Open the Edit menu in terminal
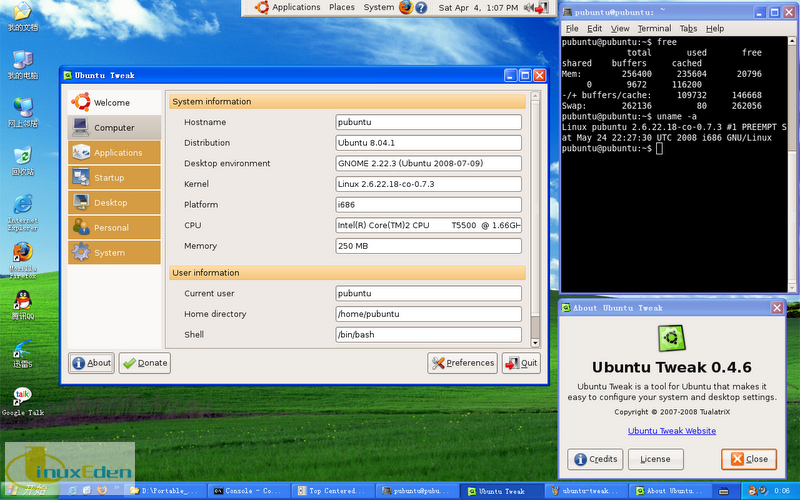The image size is (800, 500). [x=594, y=29]
